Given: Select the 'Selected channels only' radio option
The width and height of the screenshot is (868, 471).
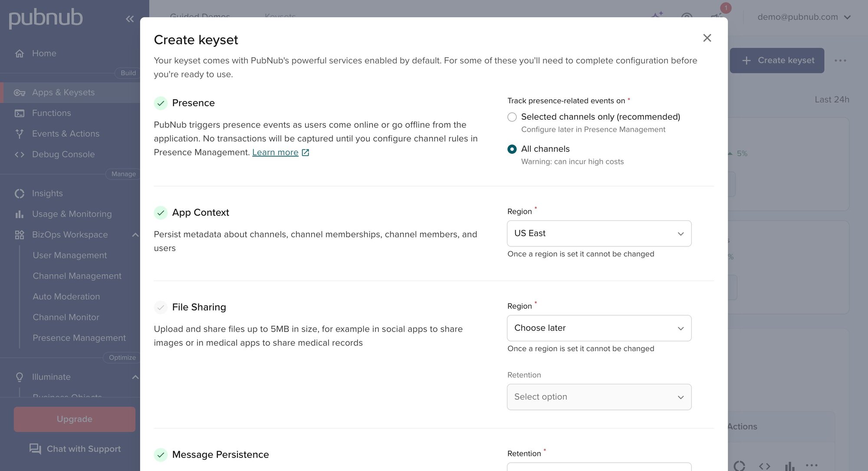Looking at the screenshot, I should pos(512,117).
